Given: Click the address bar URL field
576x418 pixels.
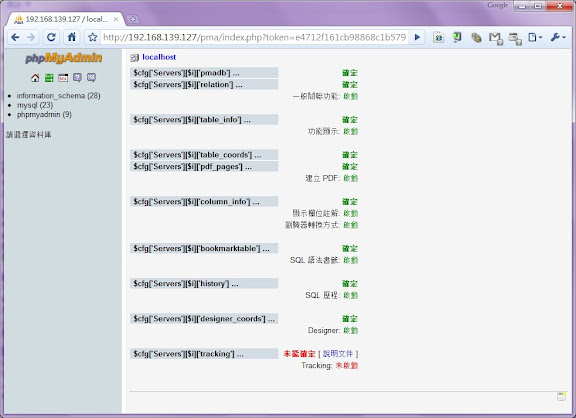Looking at the screenshot, I should coord(254,37).
